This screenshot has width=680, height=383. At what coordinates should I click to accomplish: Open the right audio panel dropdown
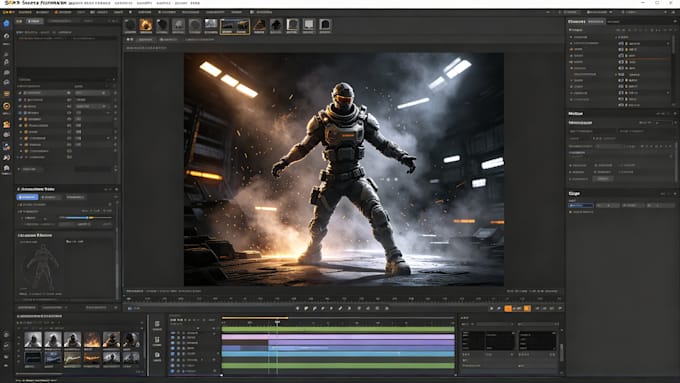click(538, 324)
